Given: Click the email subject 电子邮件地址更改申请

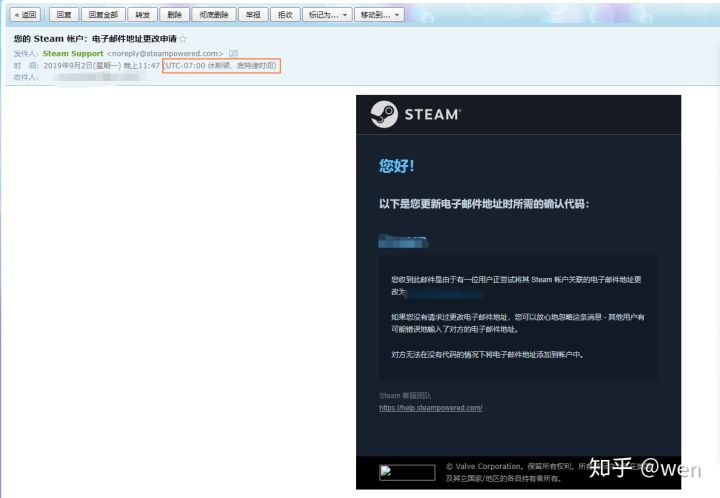Looking at the screenshot, I should click(x=134, y=39).
